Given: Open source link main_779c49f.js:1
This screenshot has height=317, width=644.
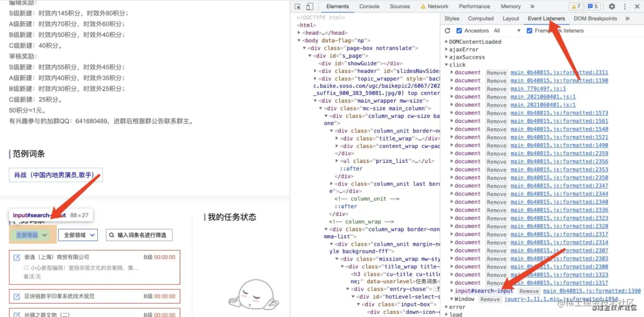Looking at the screenshot, I should [x=538, y=89].
